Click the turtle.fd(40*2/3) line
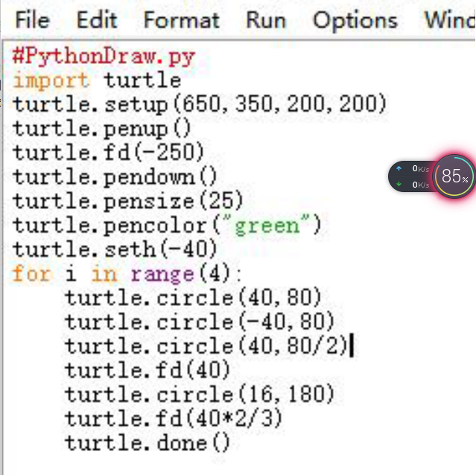The image size is (476, 475). pyautogui.click(x=174, y=418)
